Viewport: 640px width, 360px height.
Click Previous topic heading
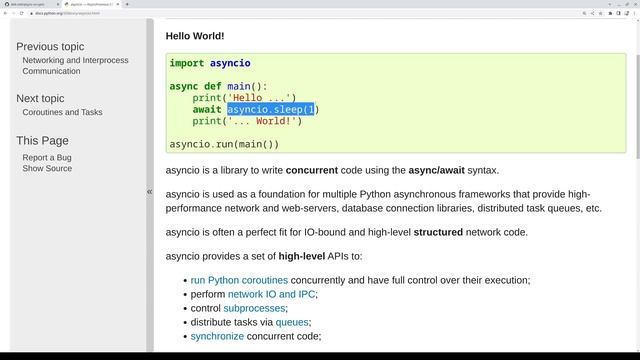(50, 47)
